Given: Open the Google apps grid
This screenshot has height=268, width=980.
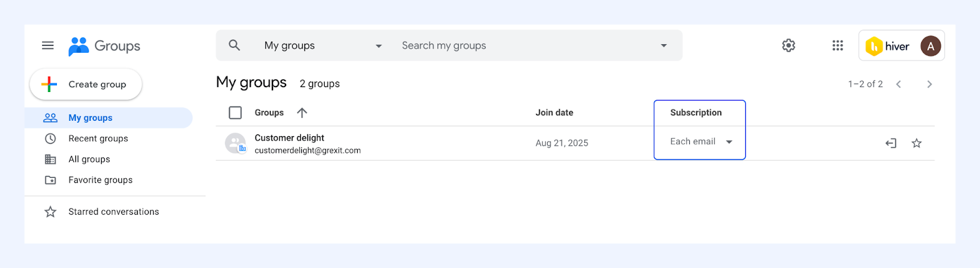Looking at the screenshot, I should coord(838,45).
